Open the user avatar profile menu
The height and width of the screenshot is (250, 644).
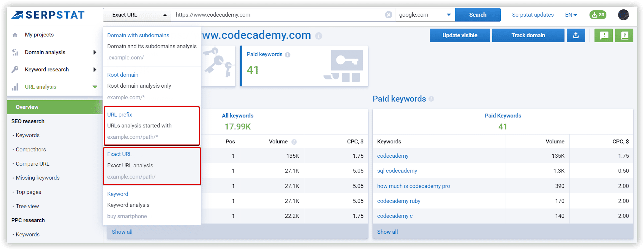click(623, 15)
